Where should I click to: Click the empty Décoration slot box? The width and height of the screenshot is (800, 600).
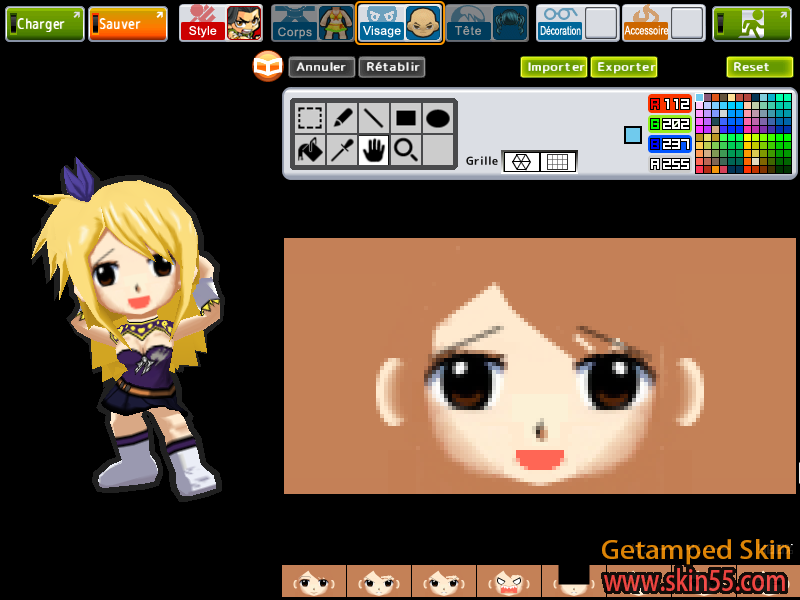tap(601, 23)
